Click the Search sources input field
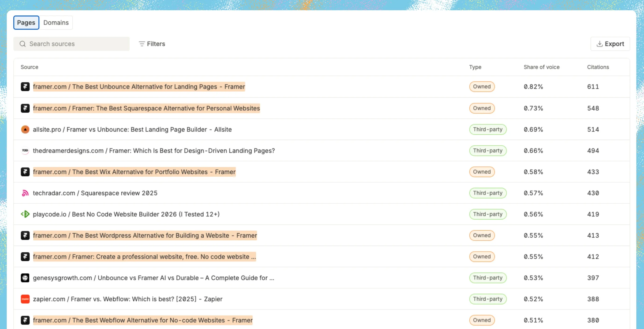Image resolution: width=644 pixels, height=329 pixels. (72, 44)
